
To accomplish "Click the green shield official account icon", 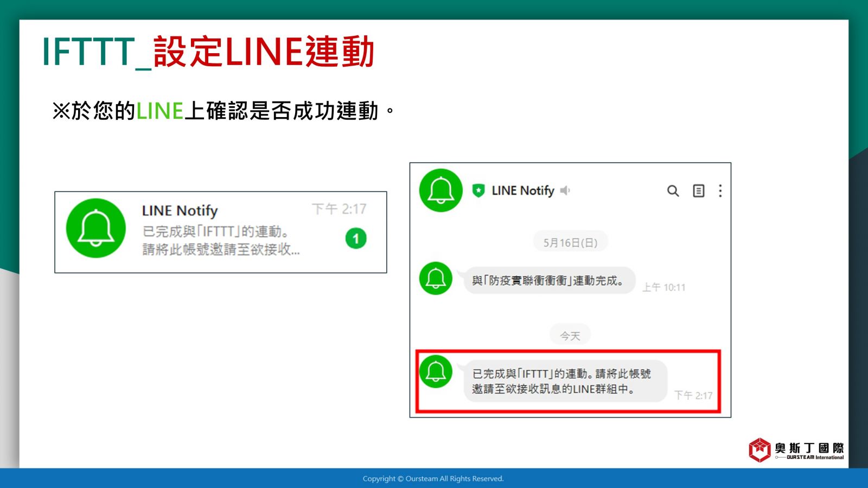I will pyautogui.click(x=478, y=190).
